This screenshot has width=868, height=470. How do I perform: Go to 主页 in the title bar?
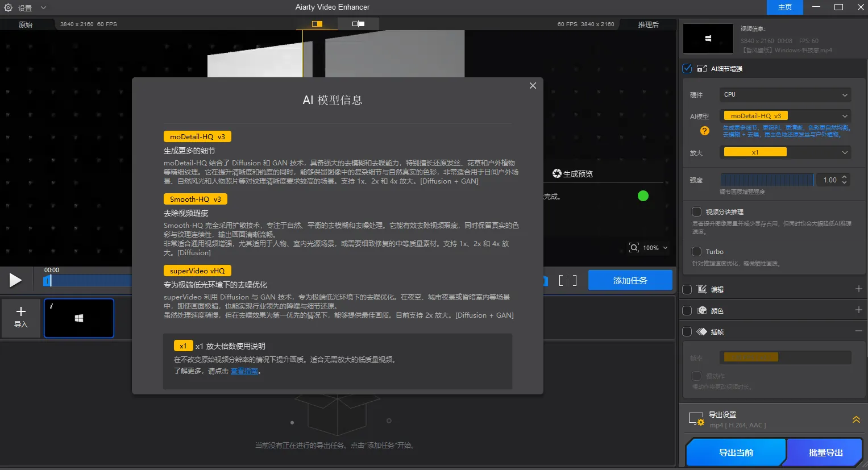[x=784, y=7]
